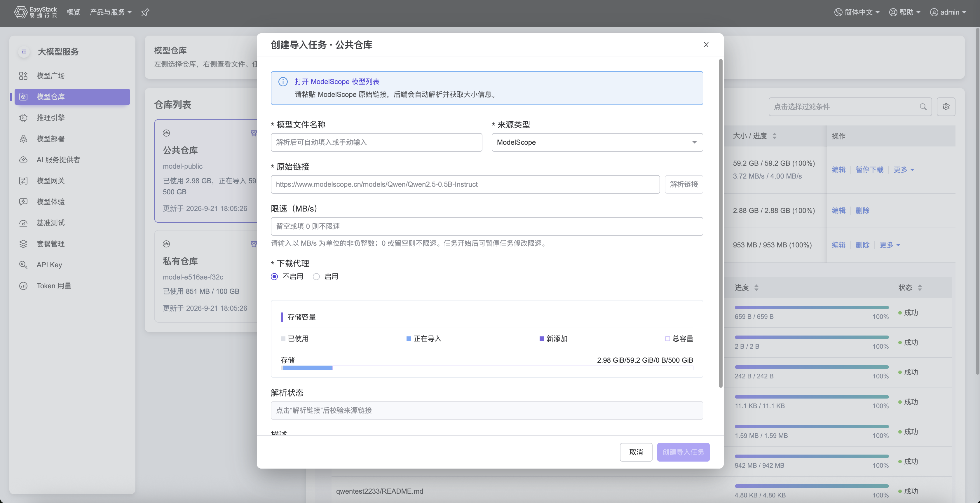Sort by 大小 / 进度 column arrows
980x503 pixels.
tap(774, 136)
